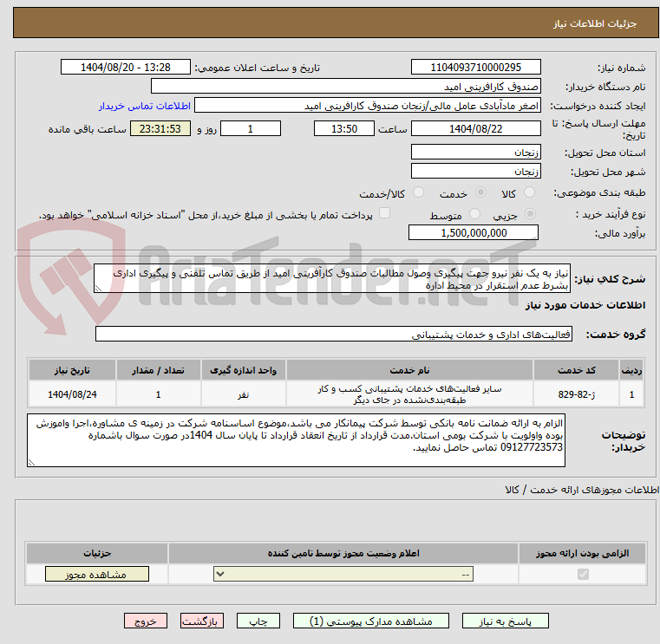Click resize handle of توضیحات خریدار box
Screen dimensions: 660x644
tap(31, 462)
